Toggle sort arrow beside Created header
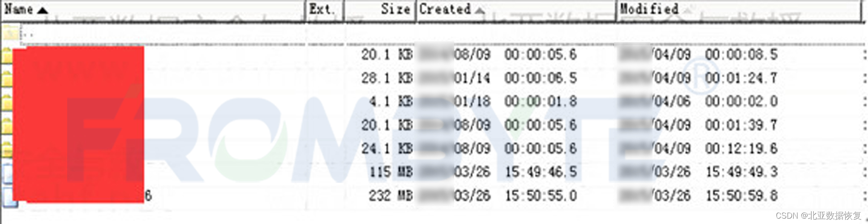 pyautogui.click(x=480, y=10)
